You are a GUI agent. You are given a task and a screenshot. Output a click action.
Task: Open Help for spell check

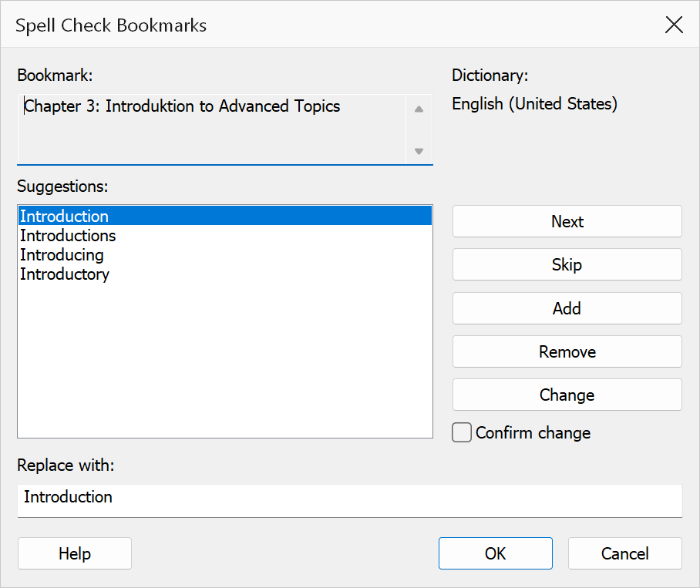75,553
